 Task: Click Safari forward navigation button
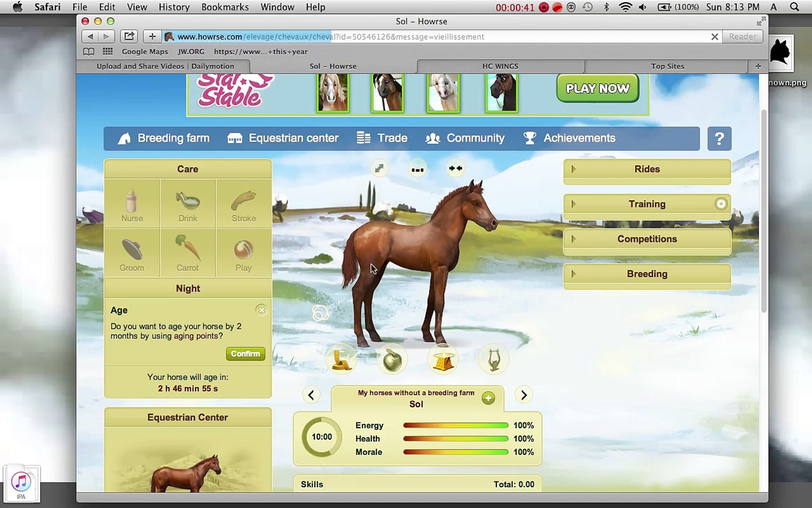106,36
